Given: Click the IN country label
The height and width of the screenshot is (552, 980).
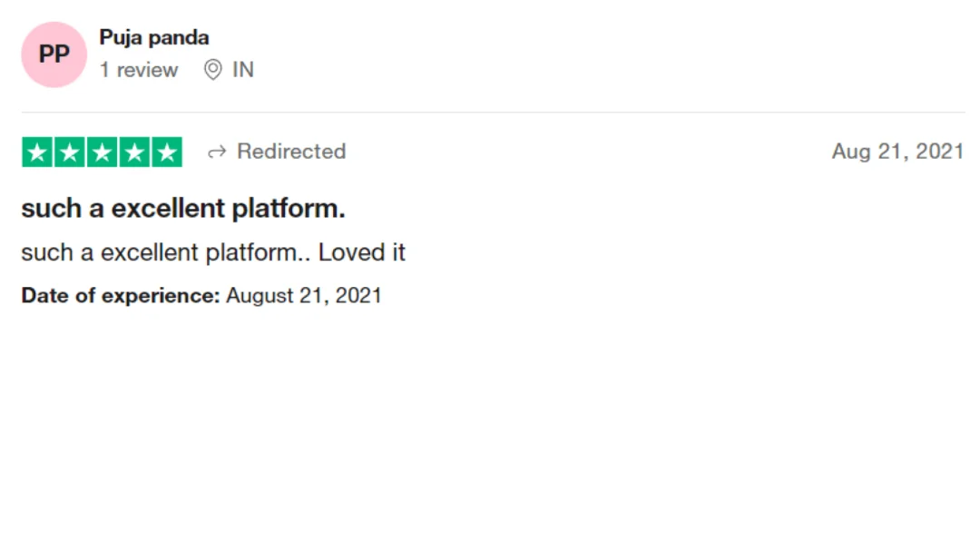Looking at the screenshot, I should [243, 69].
